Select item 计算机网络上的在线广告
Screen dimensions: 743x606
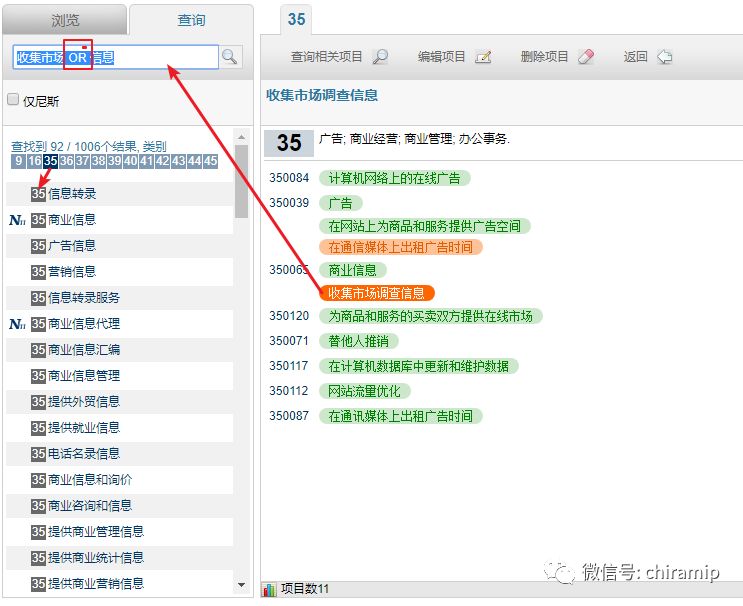(395, 179)
